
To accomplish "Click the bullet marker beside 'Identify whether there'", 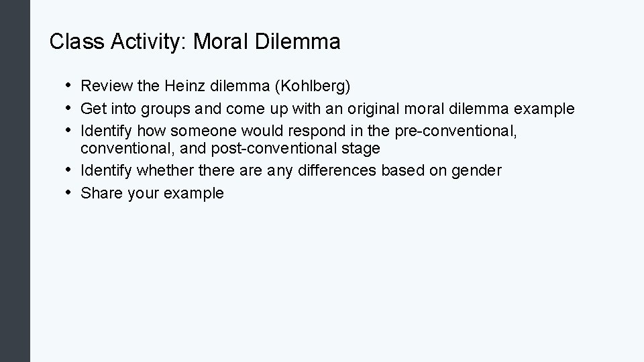I will click(68, 170).
